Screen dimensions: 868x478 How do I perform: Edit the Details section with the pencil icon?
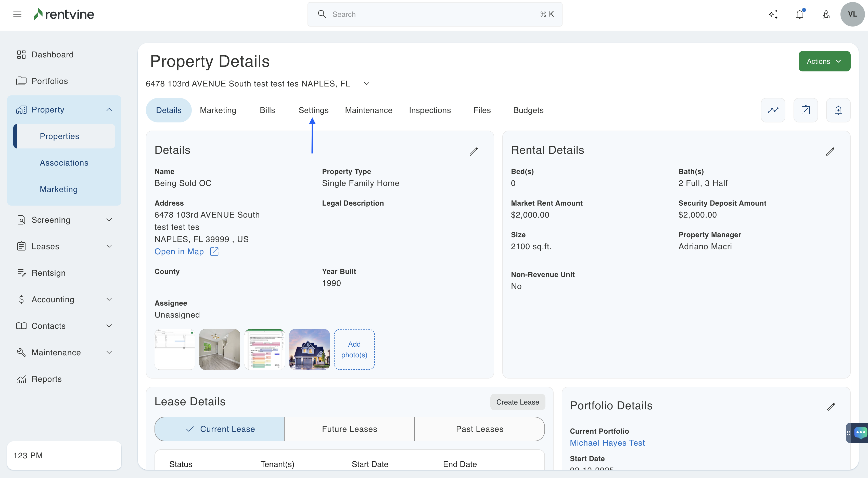(474, 151)
